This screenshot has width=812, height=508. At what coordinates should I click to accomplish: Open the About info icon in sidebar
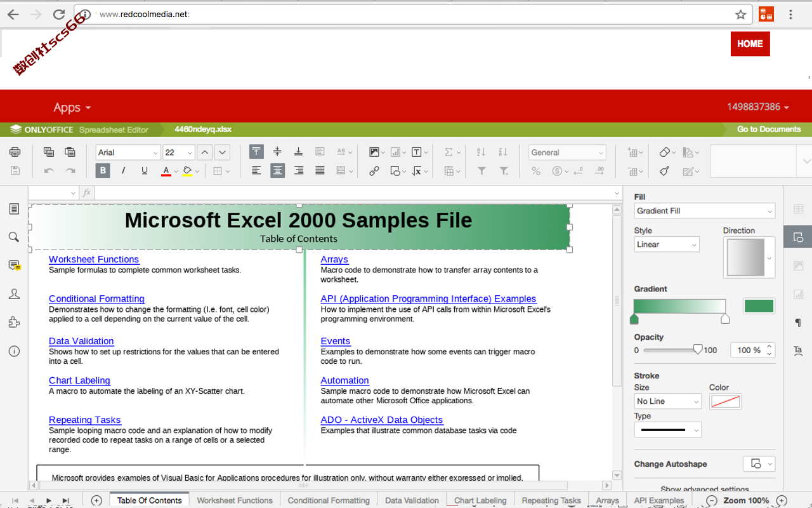pos(14,351)
